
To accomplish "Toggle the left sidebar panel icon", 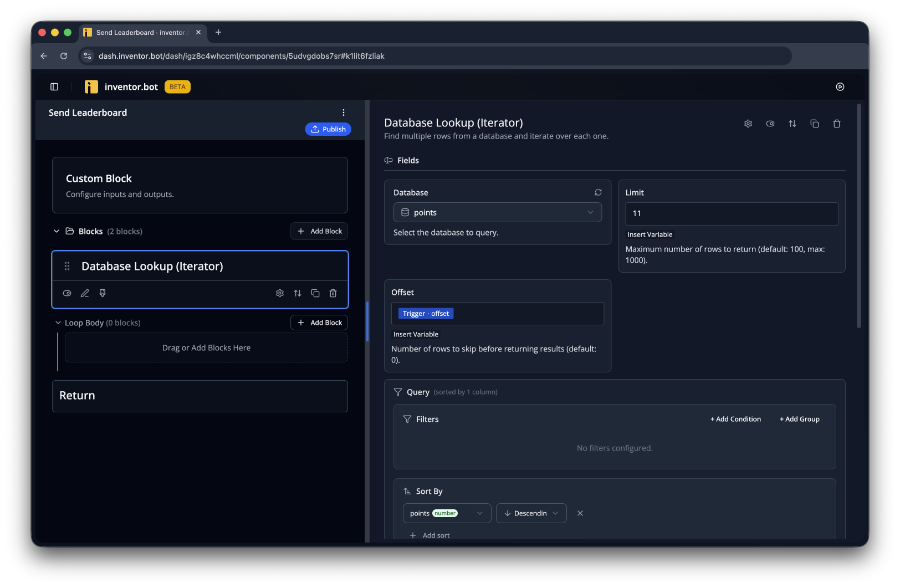I will click(54, 86).
